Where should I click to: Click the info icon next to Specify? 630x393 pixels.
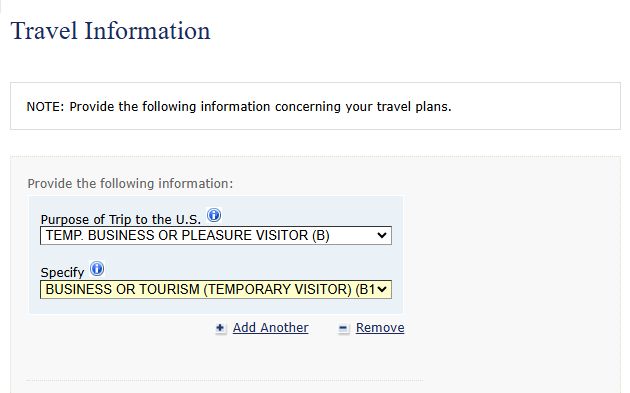(97, 268)
